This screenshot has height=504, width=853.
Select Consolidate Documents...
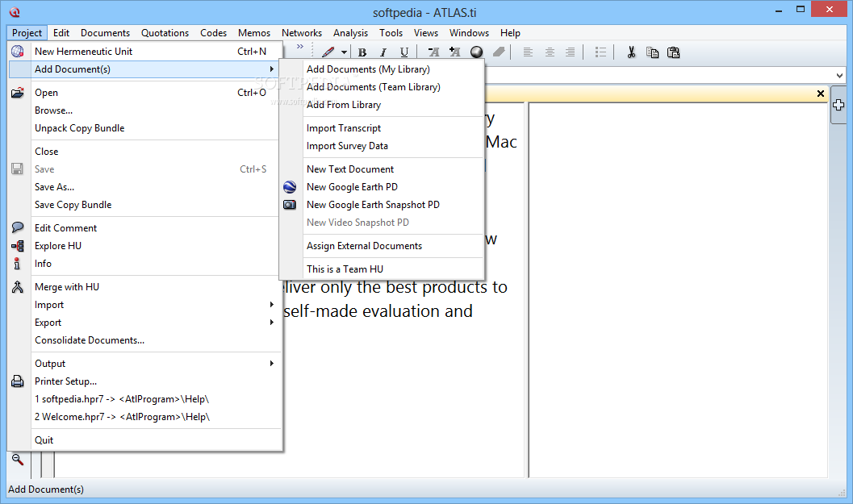click(144, 340)
